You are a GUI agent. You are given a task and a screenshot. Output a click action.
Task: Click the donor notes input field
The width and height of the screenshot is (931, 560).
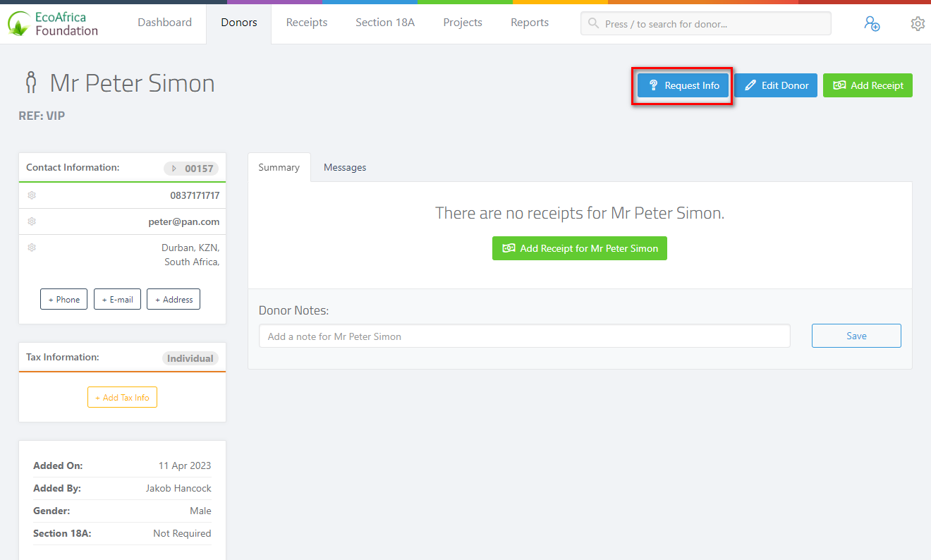point(524,336)
